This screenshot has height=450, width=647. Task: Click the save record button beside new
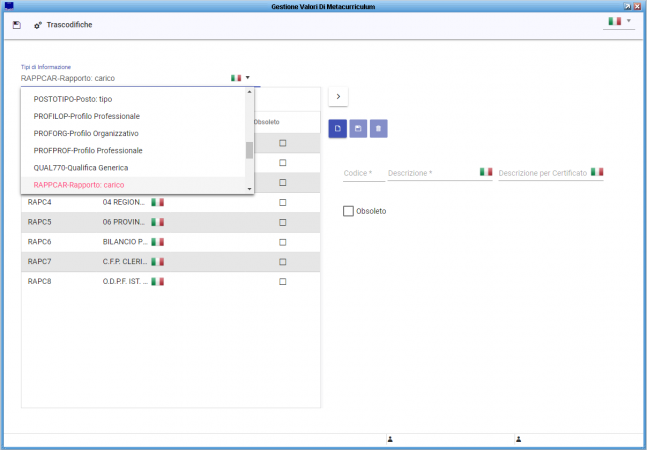[358, 128]
